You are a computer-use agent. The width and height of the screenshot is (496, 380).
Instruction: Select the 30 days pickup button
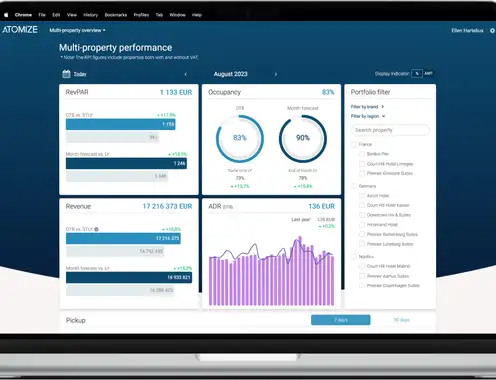pos(402,320)
